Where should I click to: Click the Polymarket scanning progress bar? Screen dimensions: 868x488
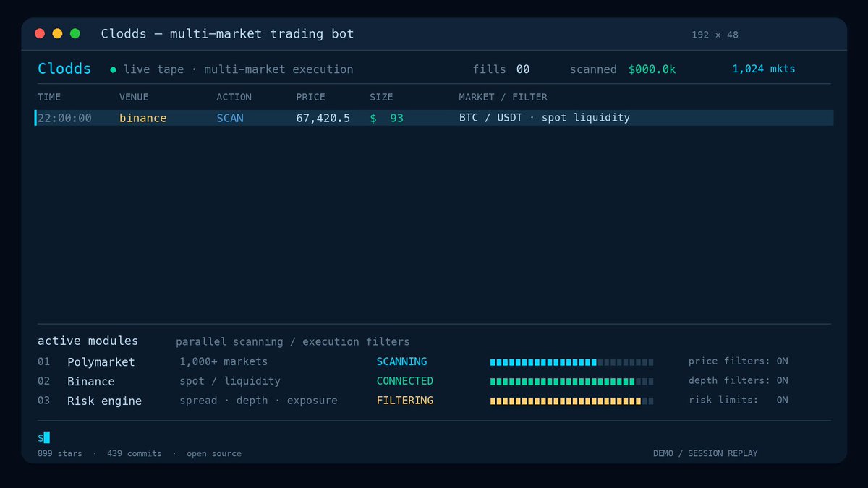pos(571,361)
